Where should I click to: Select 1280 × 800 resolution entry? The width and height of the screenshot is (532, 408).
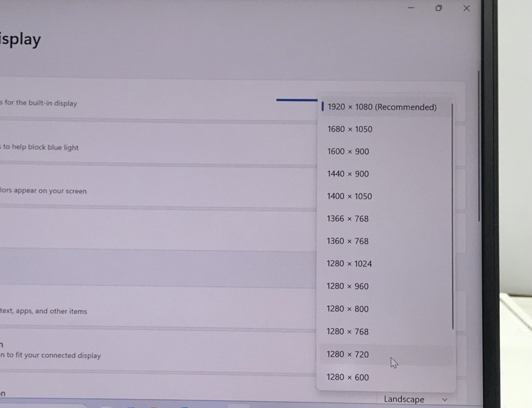coord(386,309)
